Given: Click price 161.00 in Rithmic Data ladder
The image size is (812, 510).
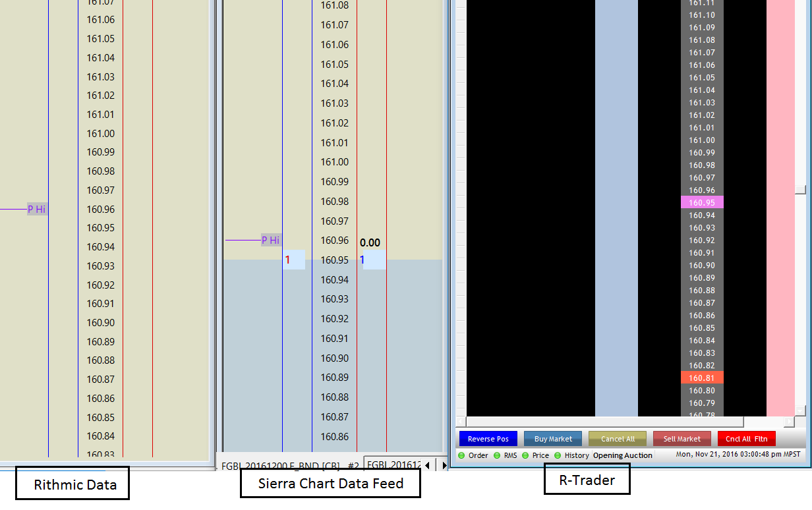Looking at the screenshot, I should pyautogui.click(x=101, y=134).
